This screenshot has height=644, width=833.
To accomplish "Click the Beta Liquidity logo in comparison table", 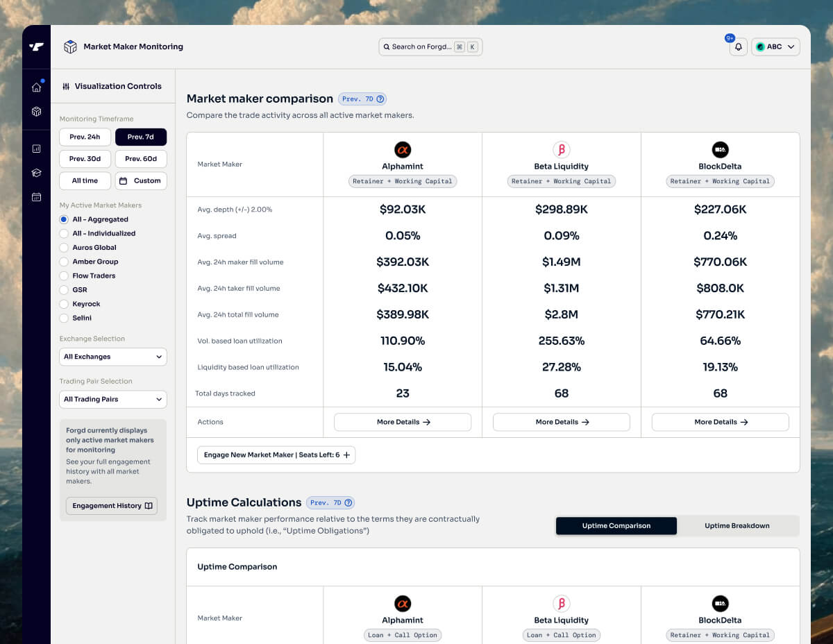I will [x=562, y=150].
